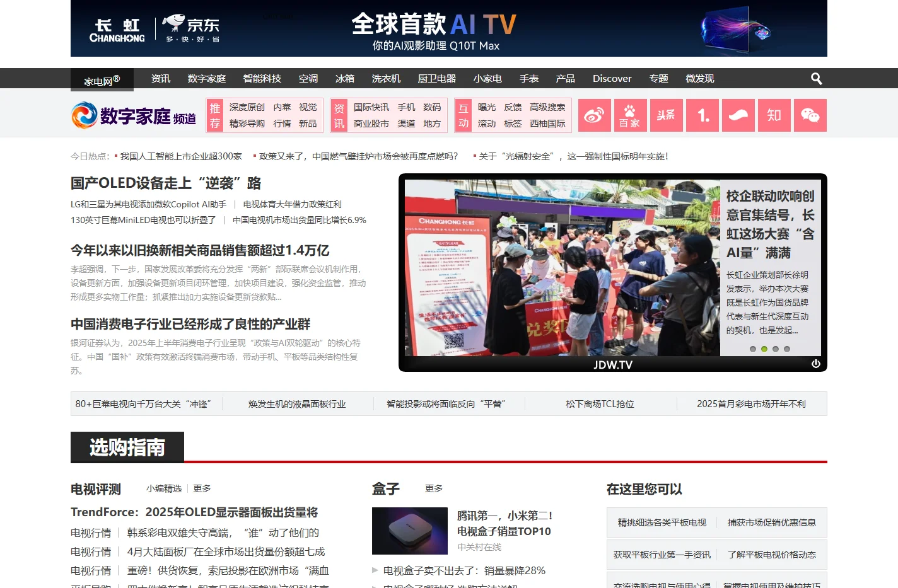Screen dimensions: 898x588
Task: Open 厨卫电器 navigation item
Action: tap(437, 79)
